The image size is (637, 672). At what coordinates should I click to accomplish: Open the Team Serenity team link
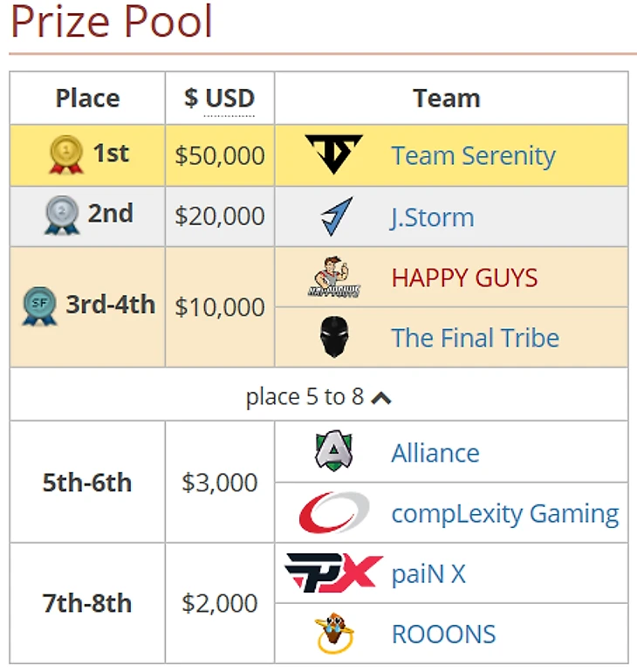[x=473, y=155]
